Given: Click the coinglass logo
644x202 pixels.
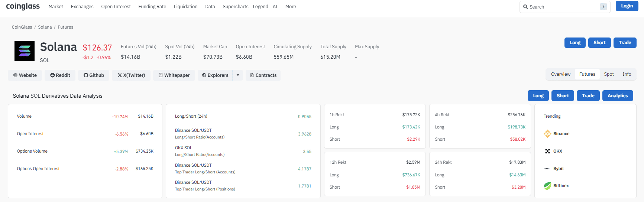Looking at the screenshot, I should tap(23, 6).
